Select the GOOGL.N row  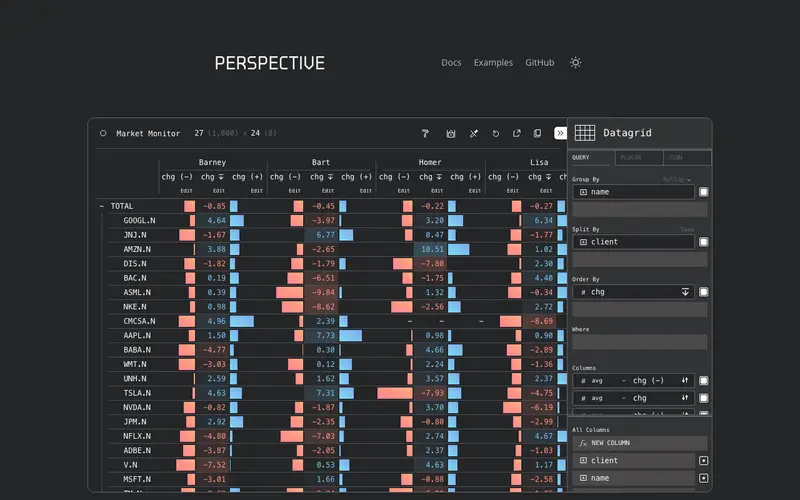pyautogui.click(x=139, y=220)
